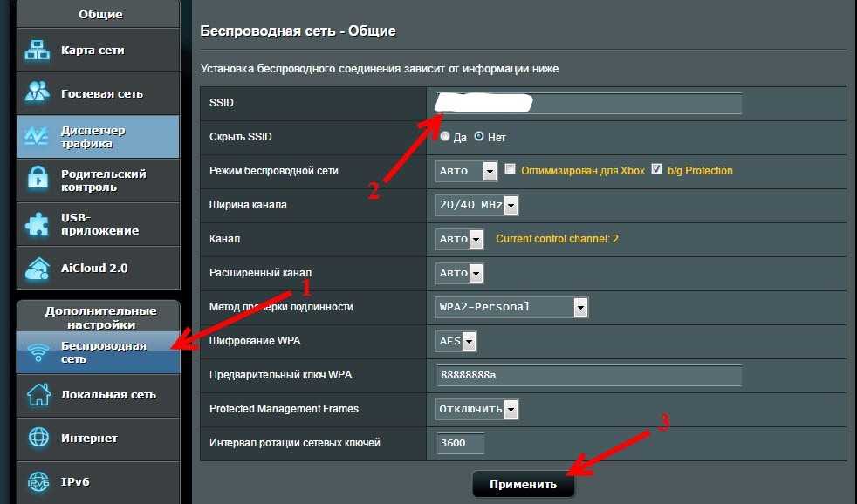Select 'Да' radio to hide SSID
This screenshot has height=504, width=857.
445,137
